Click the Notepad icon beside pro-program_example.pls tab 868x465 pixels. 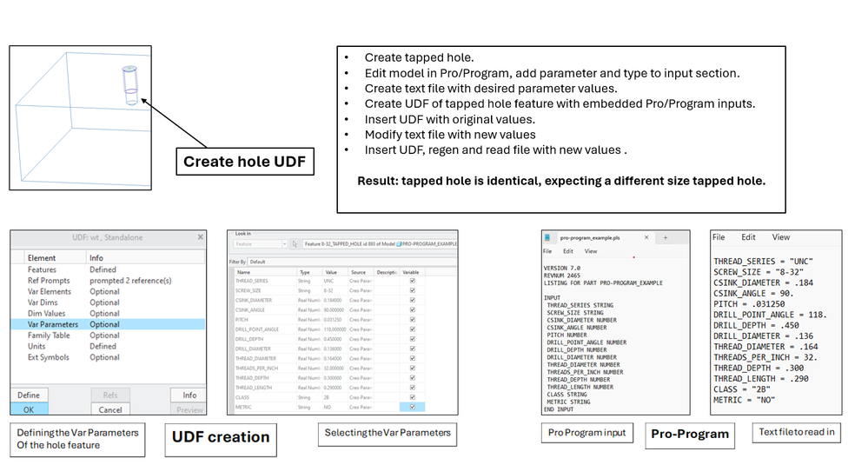click(x=547, y=237)
